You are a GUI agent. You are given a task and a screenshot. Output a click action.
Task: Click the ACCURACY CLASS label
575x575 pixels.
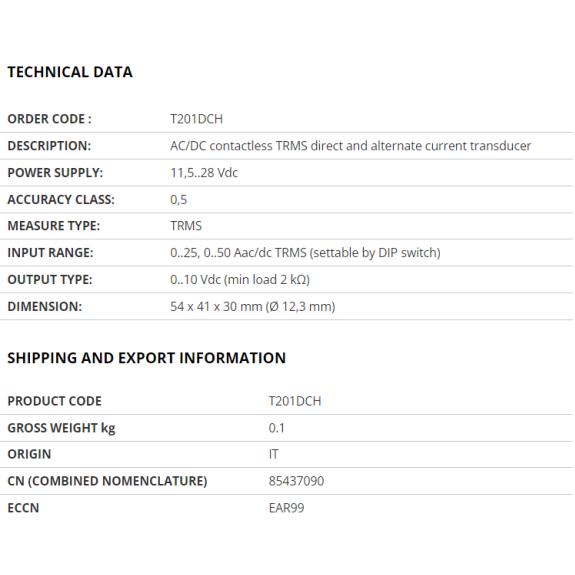(x=61, y=199)
